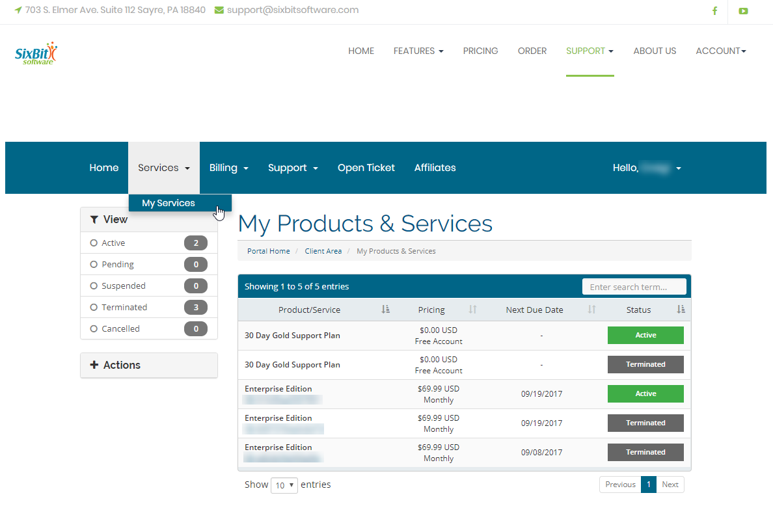Viewport: 773px width, 532px height.
Task: Expand the Billing dropdown menu
Action: coord(229,168)
